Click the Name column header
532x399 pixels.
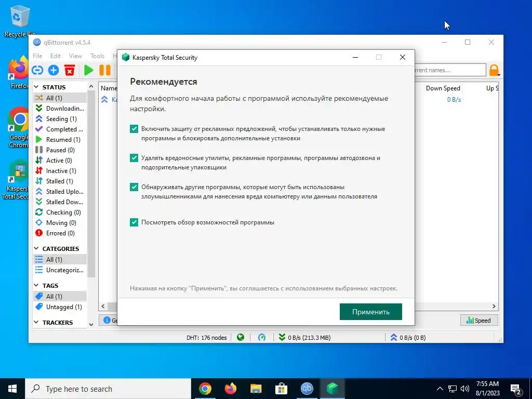point(109,88)
